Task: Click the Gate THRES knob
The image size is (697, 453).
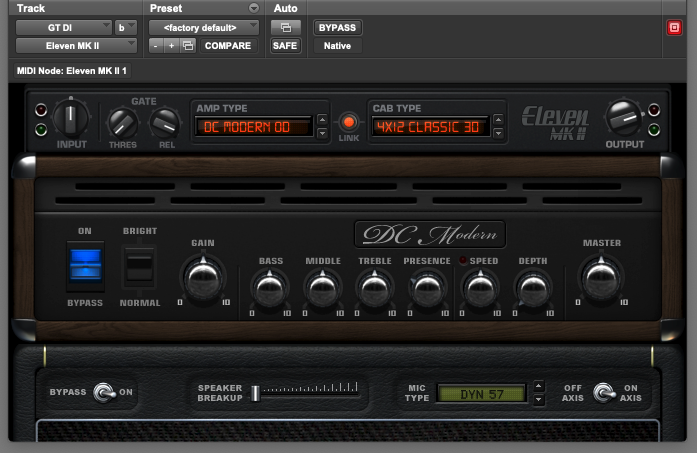Action: pos(123,124)
